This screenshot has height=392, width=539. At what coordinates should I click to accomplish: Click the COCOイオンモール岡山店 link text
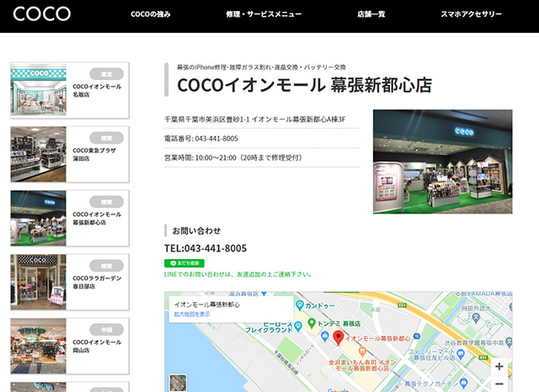97,346
